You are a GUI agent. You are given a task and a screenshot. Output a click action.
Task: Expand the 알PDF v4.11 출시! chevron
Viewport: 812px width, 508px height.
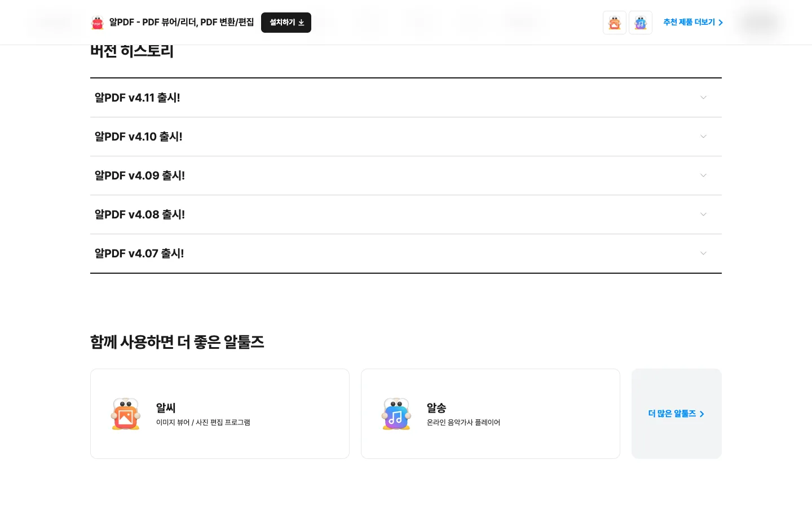pyautogui.click(x=703, y=98)
